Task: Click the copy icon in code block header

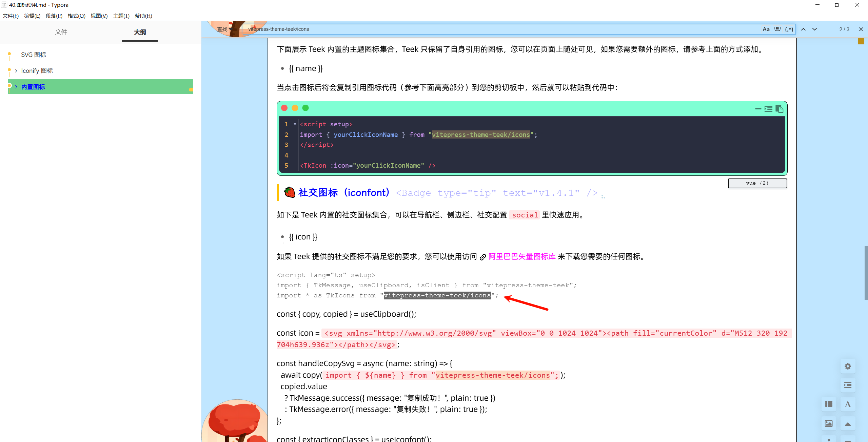Action: click(x=779, y=109)
